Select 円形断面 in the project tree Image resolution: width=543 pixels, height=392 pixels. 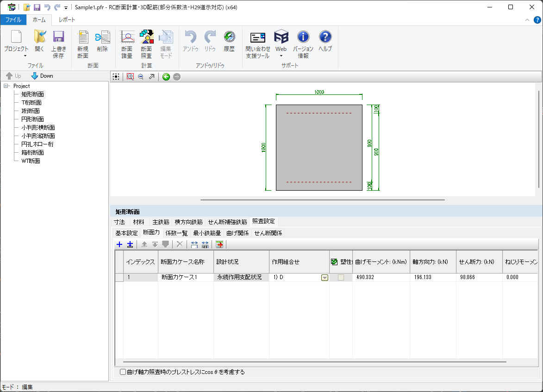tap(32, 119)
